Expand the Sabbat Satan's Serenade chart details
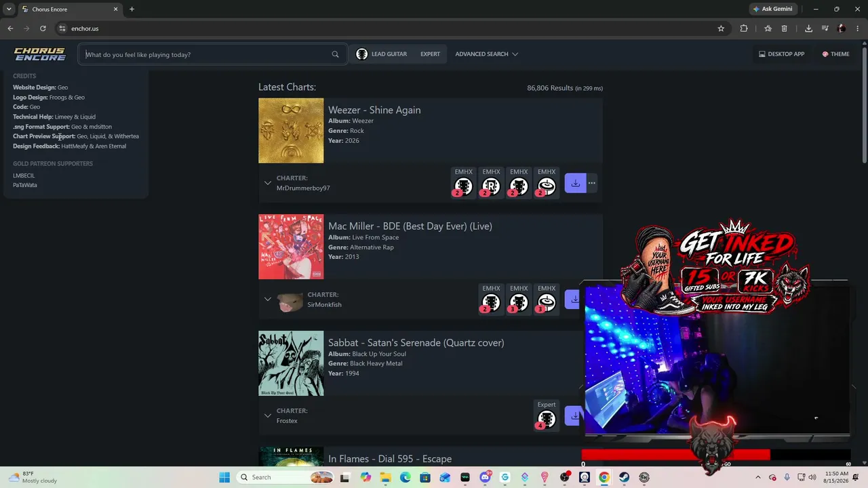 click(x=268, y=415)
